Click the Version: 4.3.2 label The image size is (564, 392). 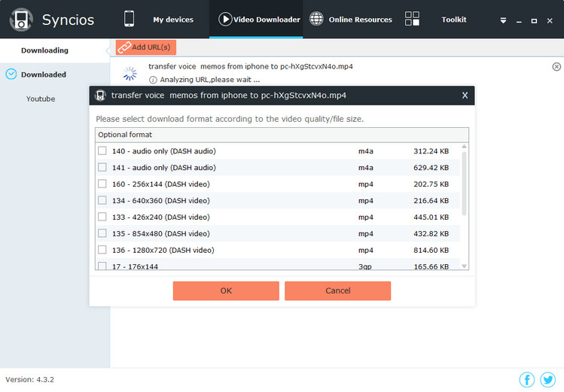(30, 380)
